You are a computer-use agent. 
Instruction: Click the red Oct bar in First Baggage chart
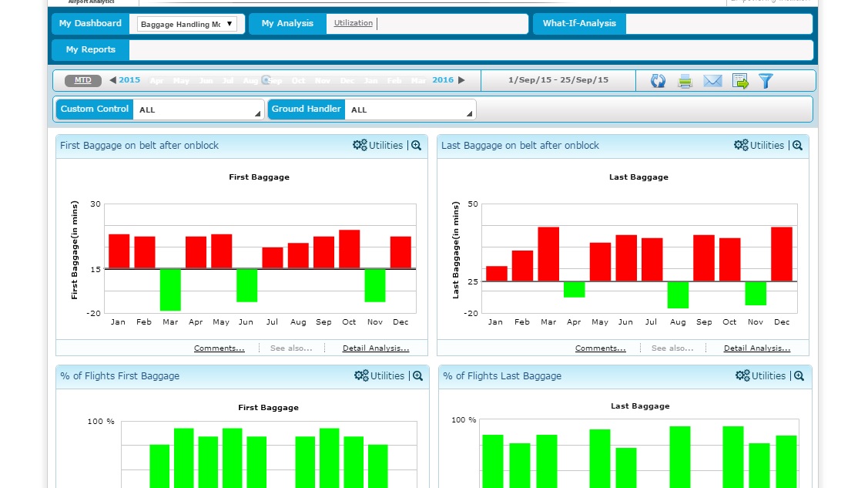350,249
